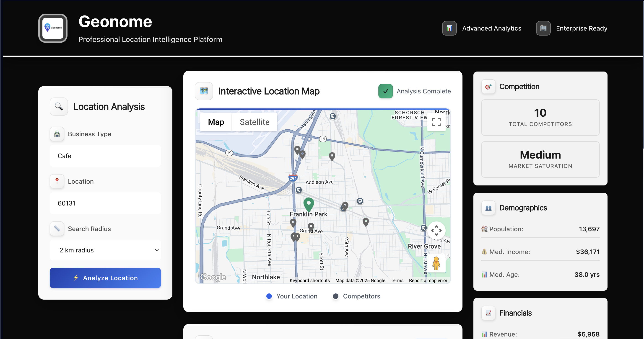Open the Report a map error link
644x339 pixels.
pos(428,280)
